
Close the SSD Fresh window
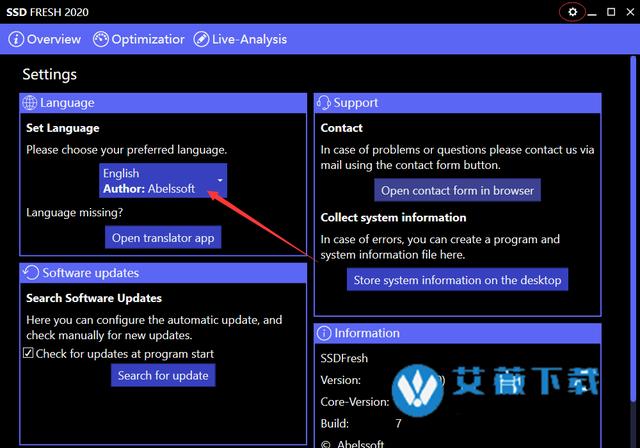pyautogui.click(x=630, y=12)
